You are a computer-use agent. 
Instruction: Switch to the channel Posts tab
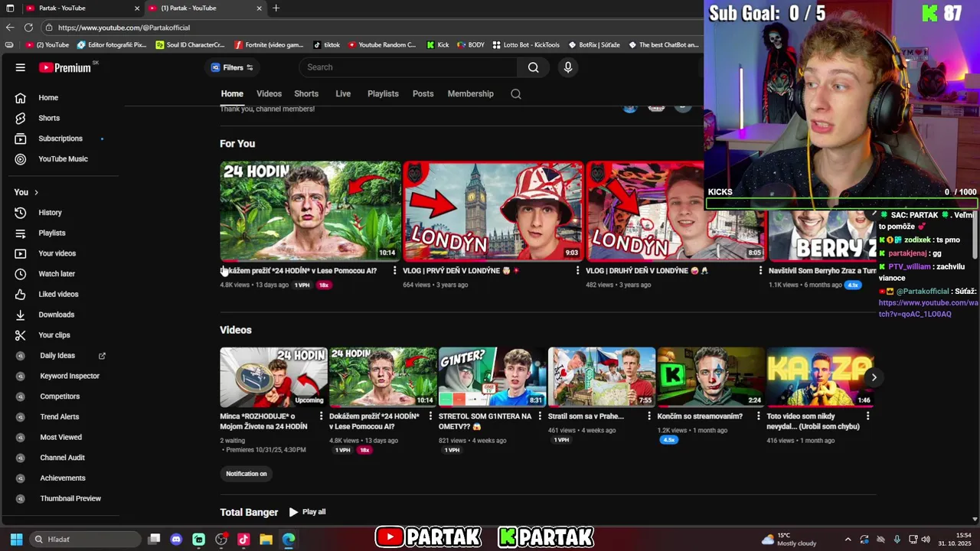tap(423, 94)
